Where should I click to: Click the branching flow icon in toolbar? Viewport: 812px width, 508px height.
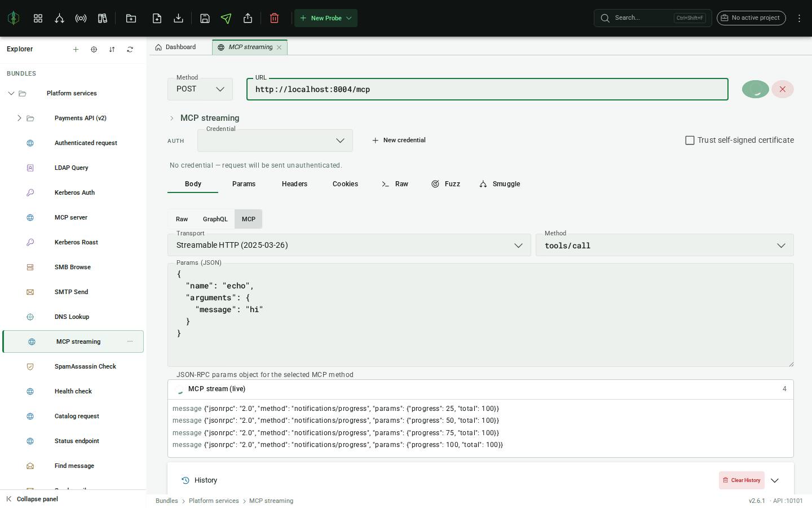tap(59, 18)
